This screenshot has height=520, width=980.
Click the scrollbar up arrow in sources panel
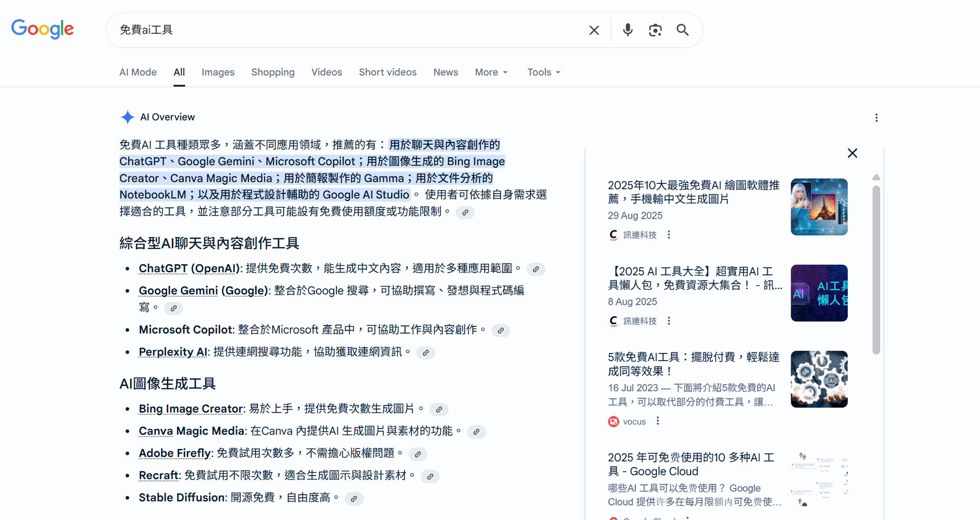point(876,177)
